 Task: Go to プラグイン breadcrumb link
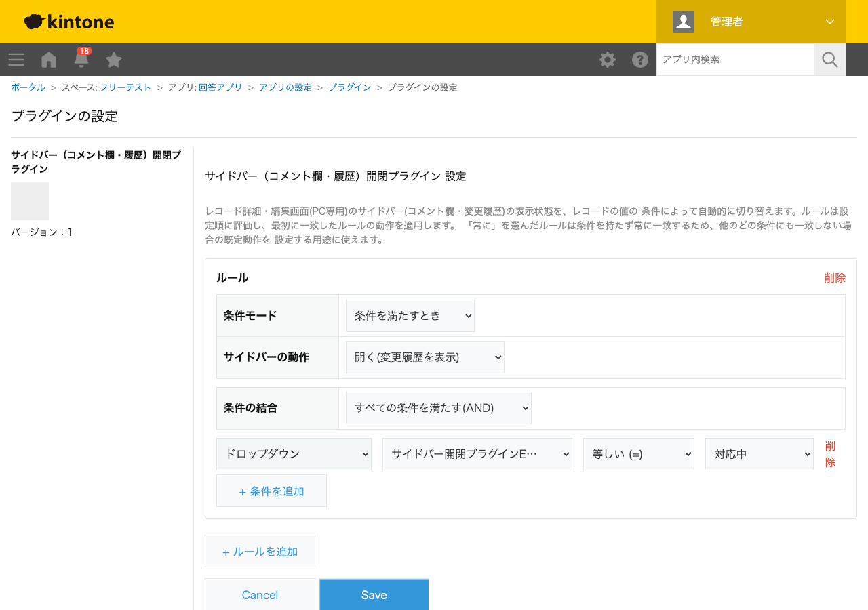point(350,87)
